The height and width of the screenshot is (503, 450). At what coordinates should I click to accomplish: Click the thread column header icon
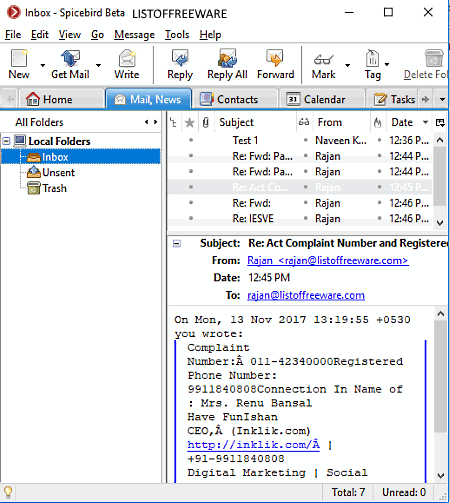[174, 122]
